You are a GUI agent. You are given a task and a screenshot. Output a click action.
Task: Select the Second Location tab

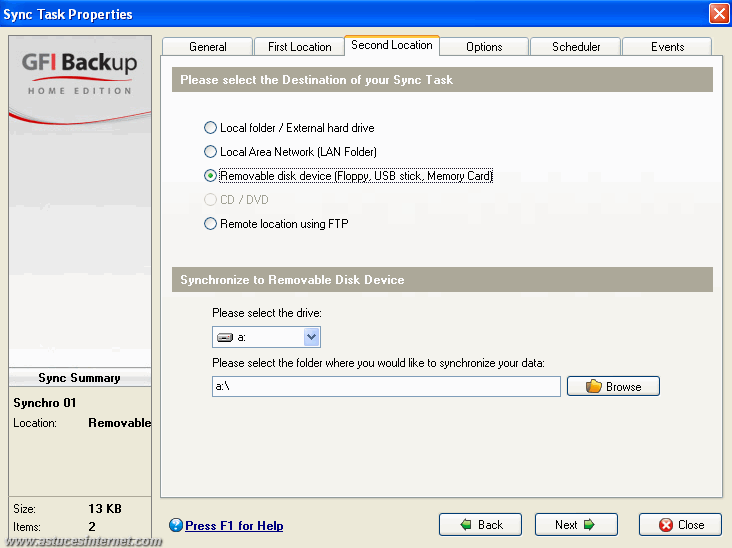pos(392,45)
